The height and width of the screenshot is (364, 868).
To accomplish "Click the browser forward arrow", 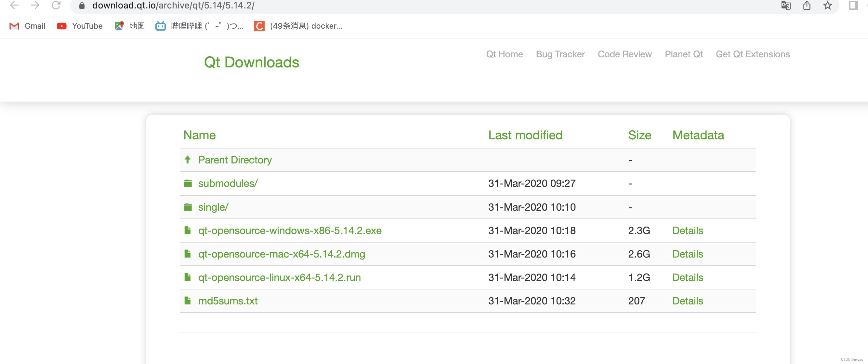I will point(35,5).
